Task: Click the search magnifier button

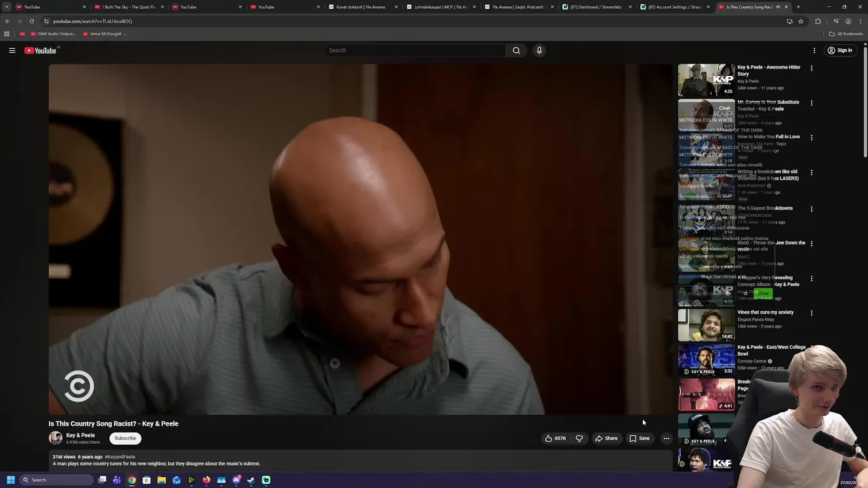Action: (516, 50)
